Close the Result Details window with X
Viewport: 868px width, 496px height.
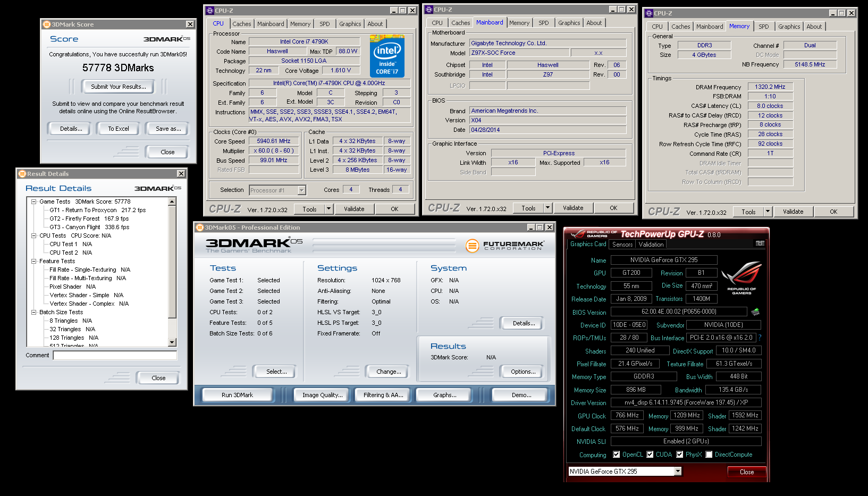coord(181,174)
